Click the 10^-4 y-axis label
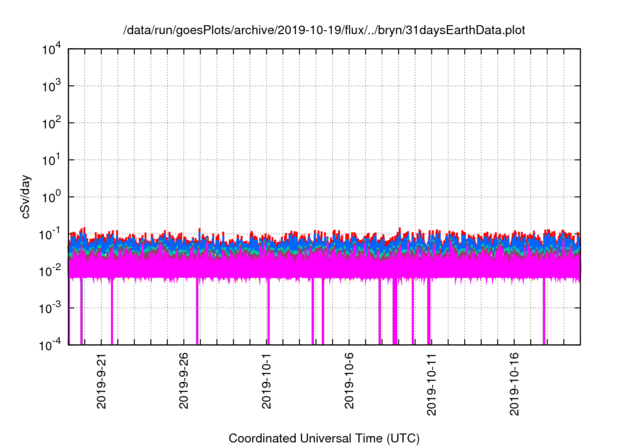 tap(51, 346)
